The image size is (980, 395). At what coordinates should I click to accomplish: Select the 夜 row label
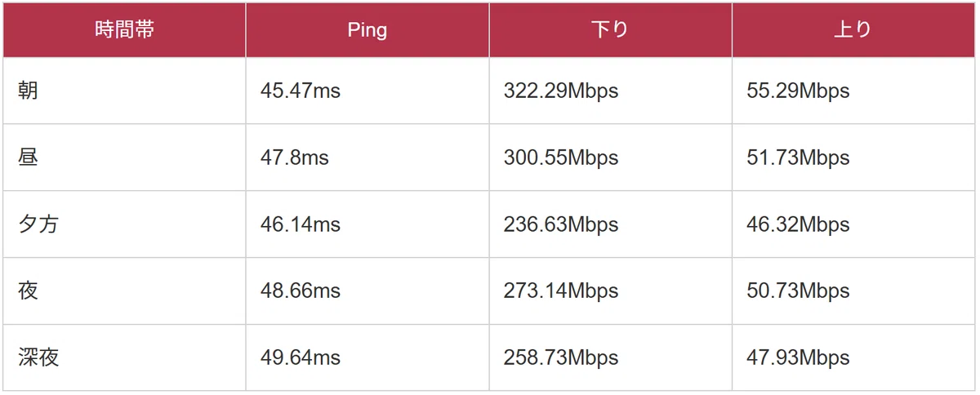[x=29, y=291]
